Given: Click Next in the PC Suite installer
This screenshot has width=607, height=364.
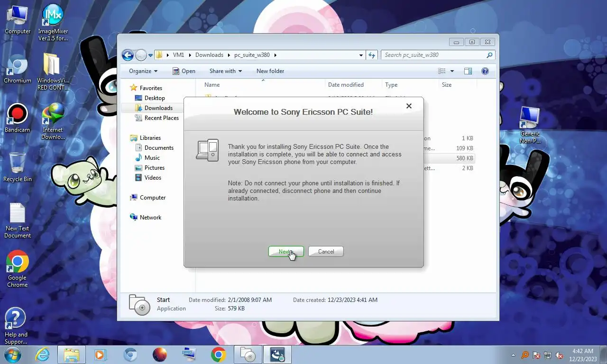Looking at the screenshot, I should click(286, 252).
